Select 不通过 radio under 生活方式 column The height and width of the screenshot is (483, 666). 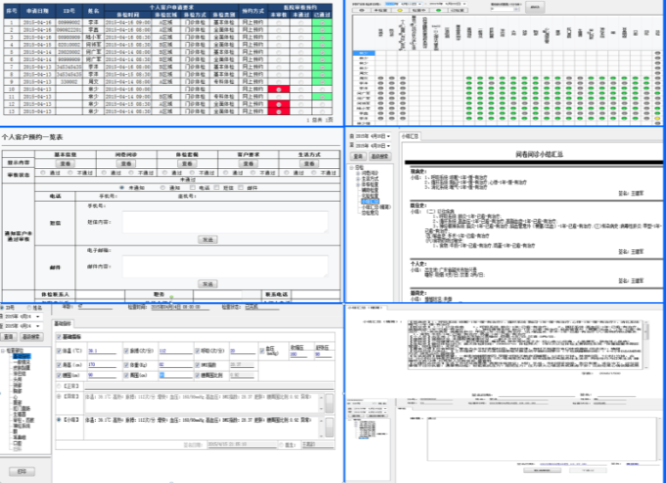point(314,173)
